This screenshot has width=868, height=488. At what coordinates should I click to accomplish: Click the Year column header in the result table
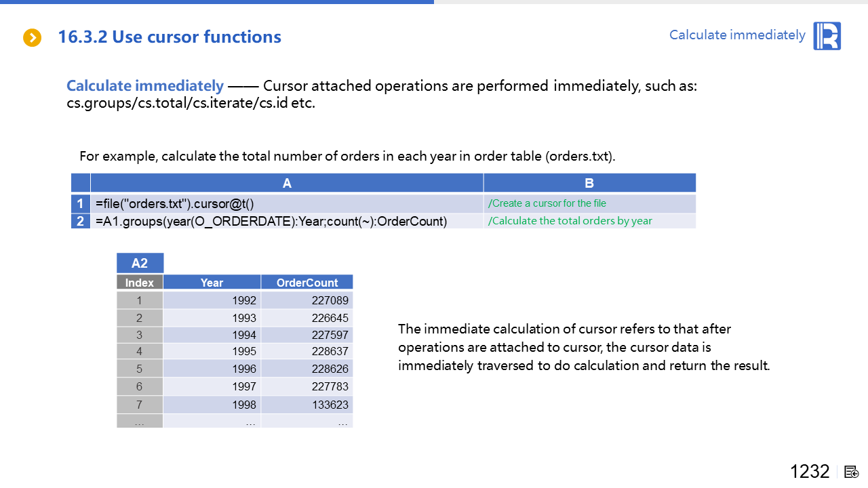212,283
